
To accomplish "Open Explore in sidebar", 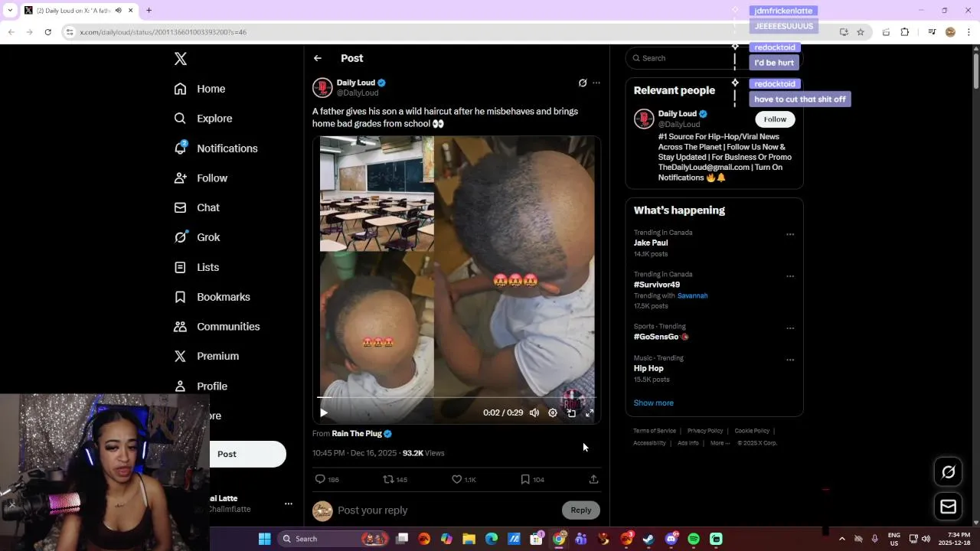I will (203, 119).
